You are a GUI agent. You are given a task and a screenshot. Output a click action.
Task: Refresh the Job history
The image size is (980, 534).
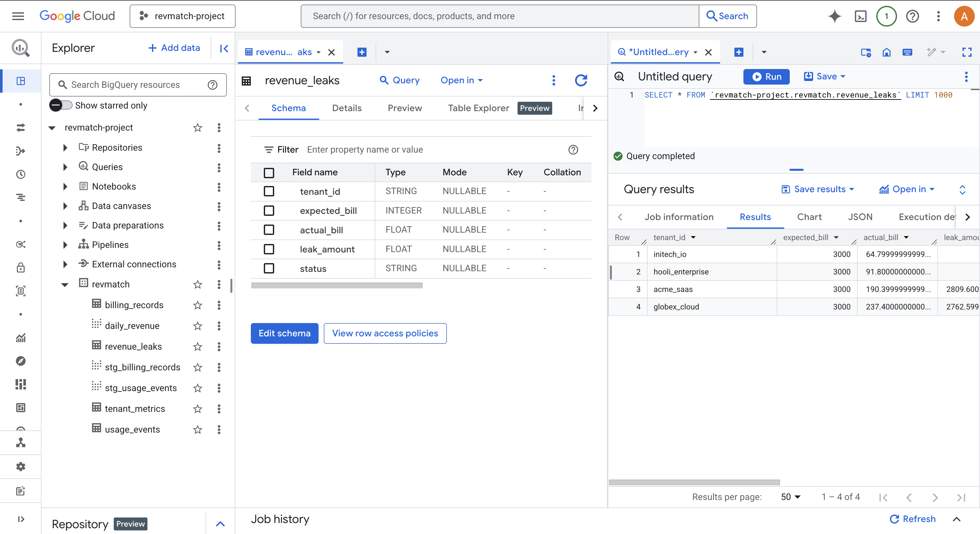(x=912, y=519)
